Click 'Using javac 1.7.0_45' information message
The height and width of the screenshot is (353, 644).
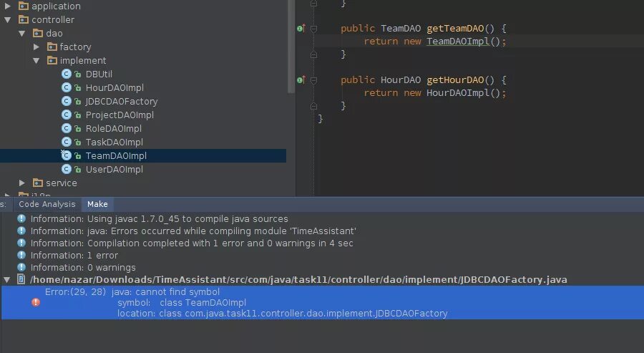point(160,218)
